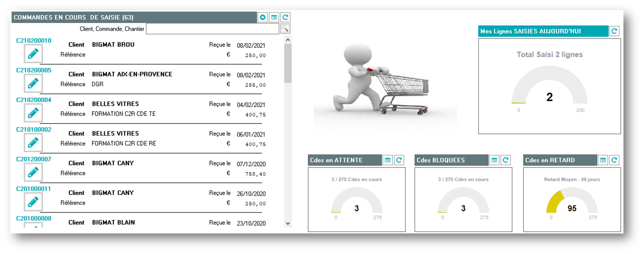The height and width of the screenshot is (254, 644).
Task: Open list of Cdes en RETARD
Action: [603, 160]
